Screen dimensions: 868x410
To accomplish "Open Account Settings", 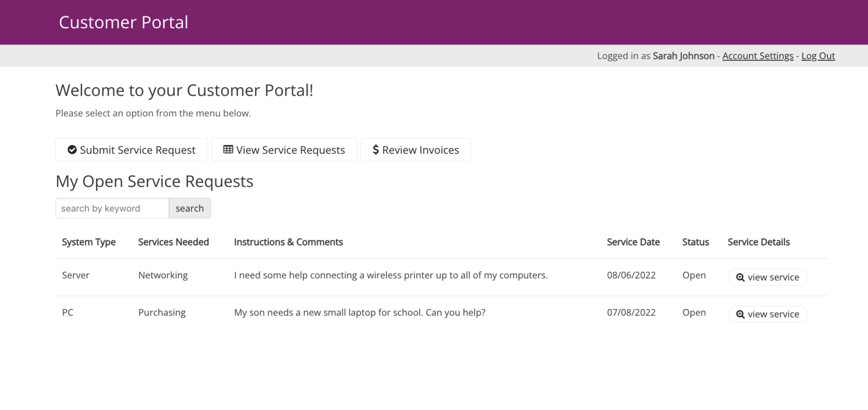I will click(x=757, y=56).
